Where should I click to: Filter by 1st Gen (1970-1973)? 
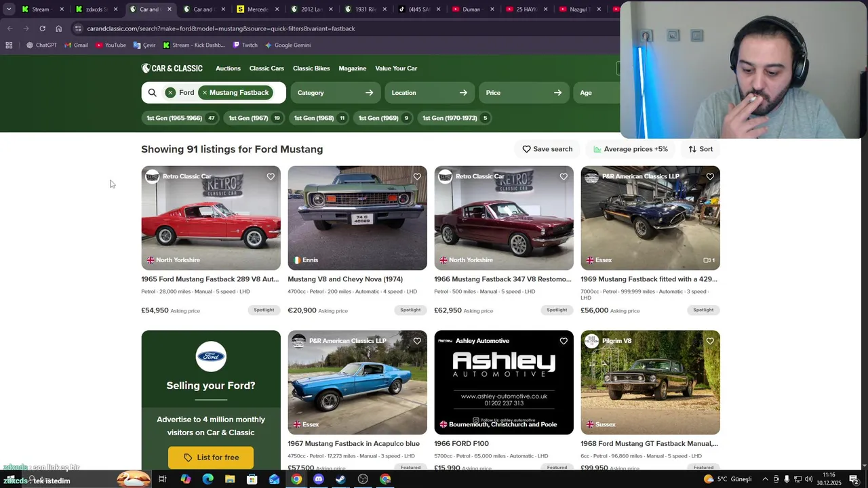pyautogui.click(x=455, y=118)
